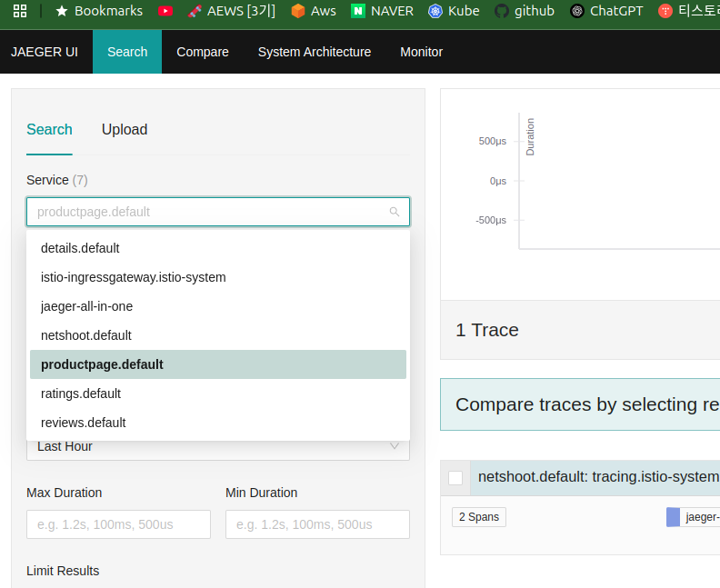Select details.default service option
The height and width of the screenshot is (588, 720).
coord(218,248)
